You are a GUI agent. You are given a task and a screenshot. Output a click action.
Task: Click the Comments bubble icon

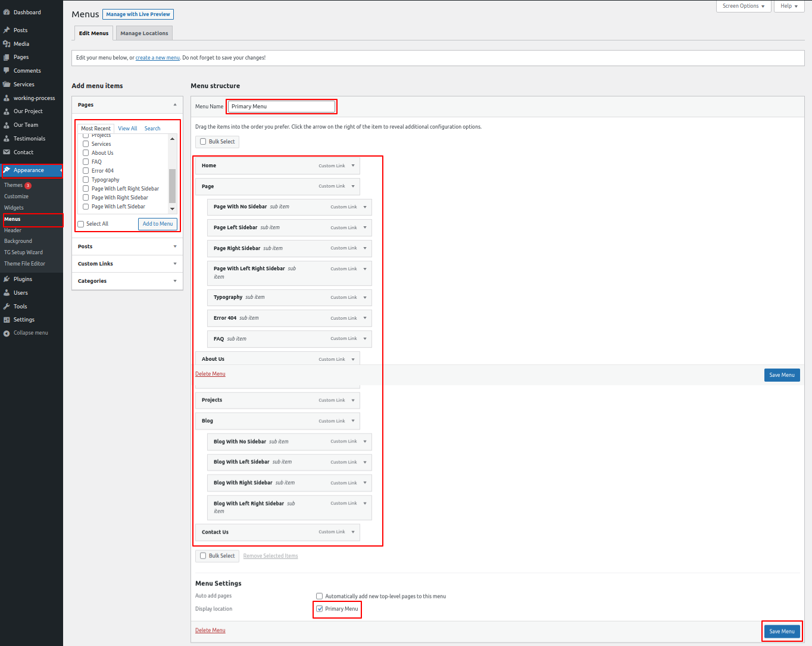(7, 70)
